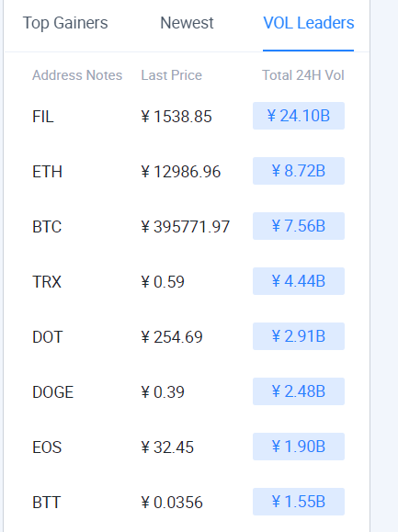The image size is (398, 532).
Task: Open the DOT coin entry
Action: pyautogui.click(x=47, y=337)
